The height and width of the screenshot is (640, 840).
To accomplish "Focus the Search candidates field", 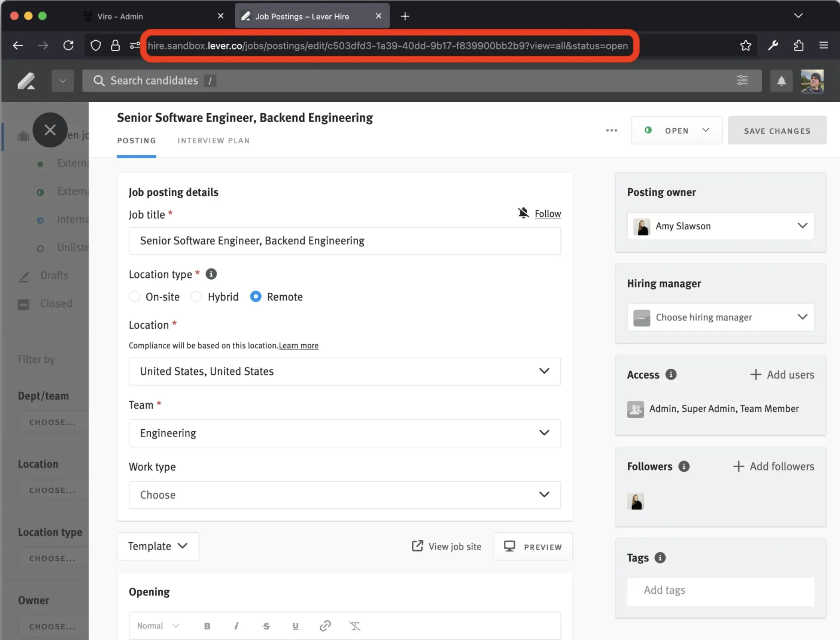I will pyautogui.click(x=422, y=81).
